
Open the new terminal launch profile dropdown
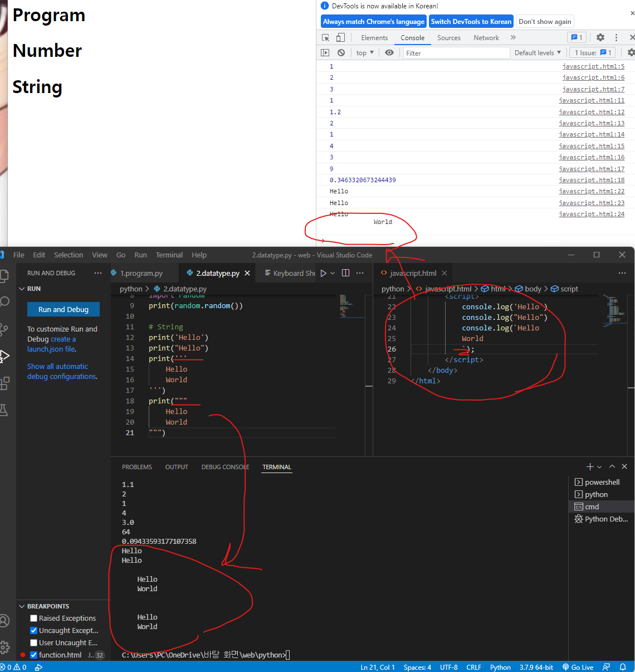(599, 466)
